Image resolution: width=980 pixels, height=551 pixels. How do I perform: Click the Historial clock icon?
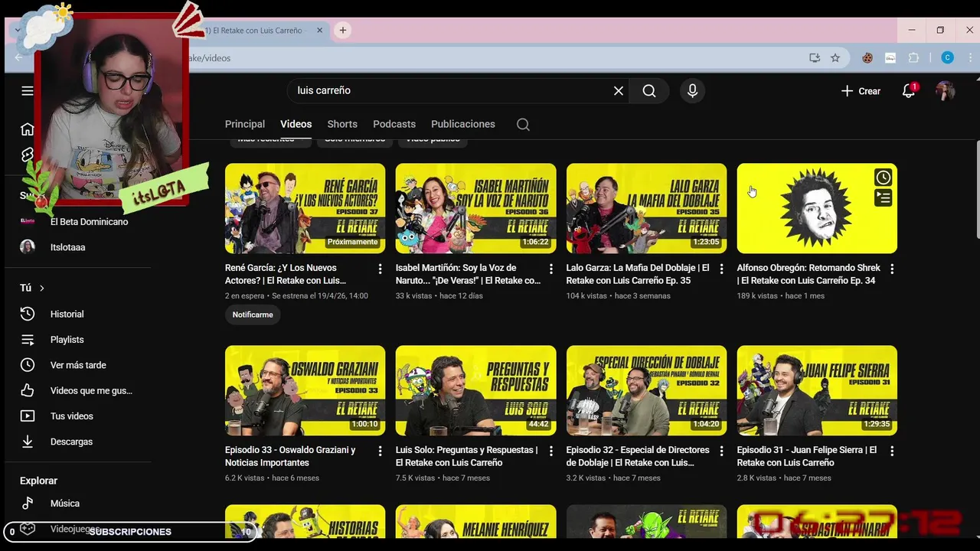click(28, 314)
